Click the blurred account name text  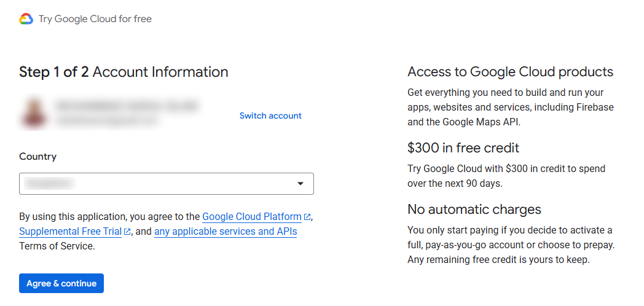126,106
